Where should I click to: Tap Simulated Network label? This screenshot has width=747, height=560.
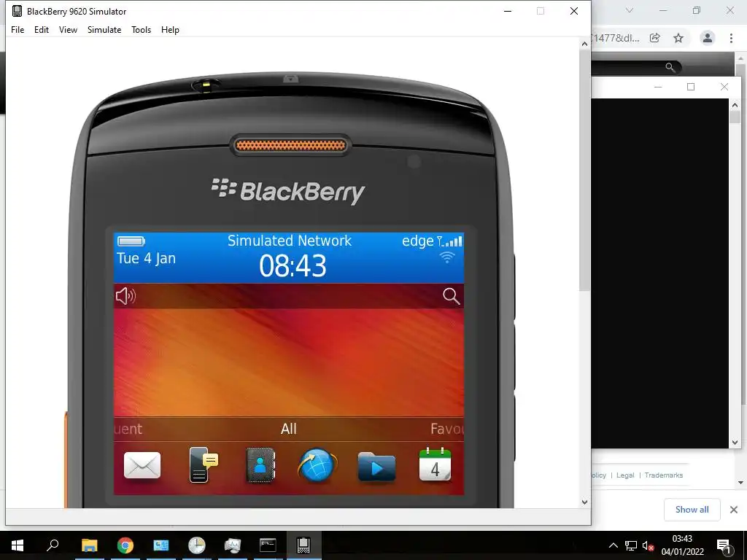click(x=289, y=241)
